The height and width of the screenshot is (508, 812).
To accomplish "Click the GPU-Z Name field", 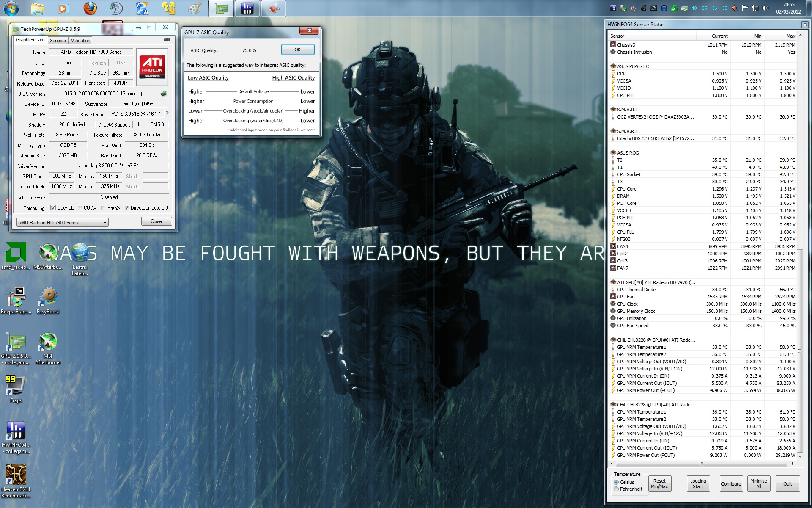I will coord(91,52).
